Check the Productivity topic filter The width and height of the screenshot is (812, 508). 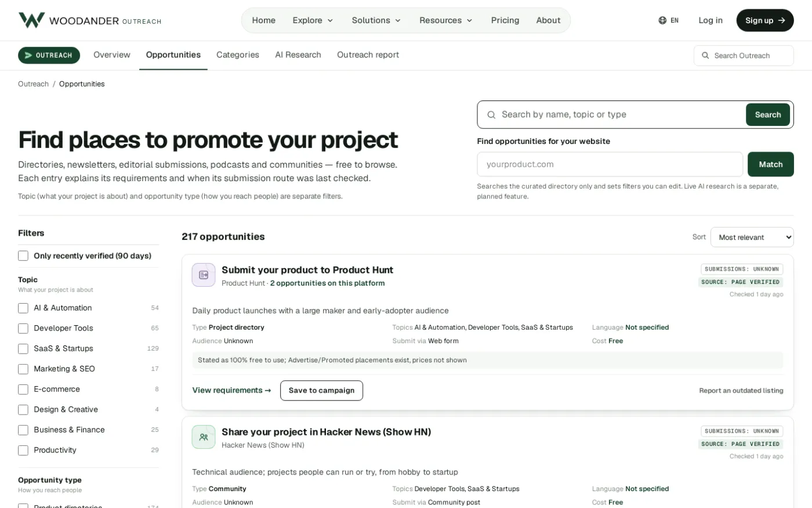click(x=23, y=451)
